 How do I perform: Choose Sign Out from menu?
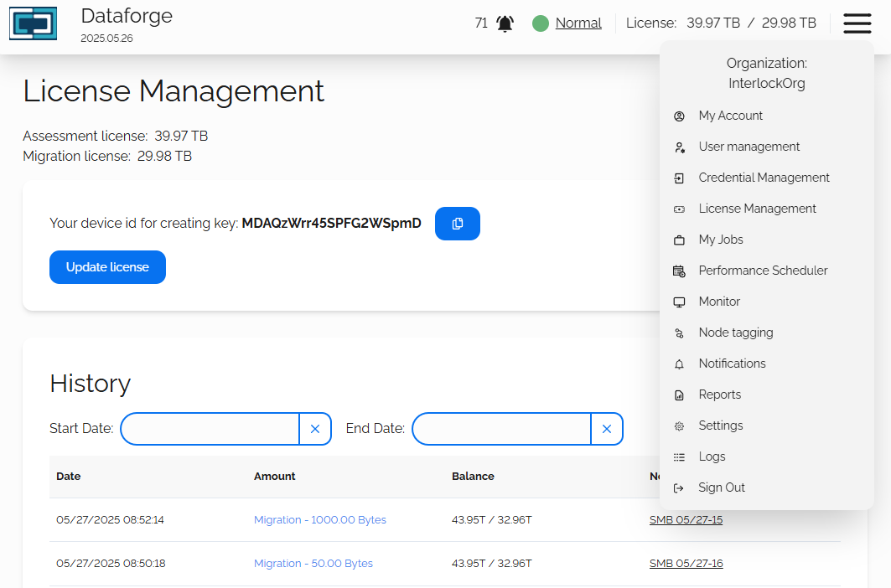tap(721, 487)
